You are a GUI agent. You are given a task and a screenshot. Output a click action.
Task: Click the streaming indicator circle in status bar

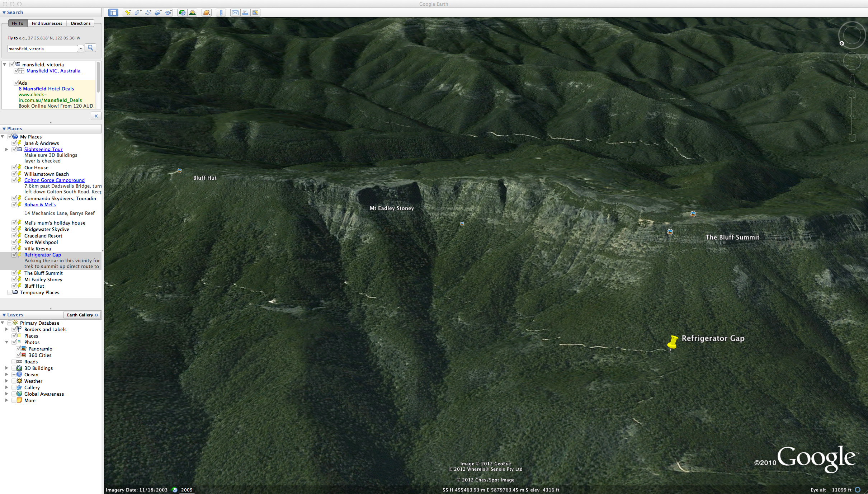point(858,490)
